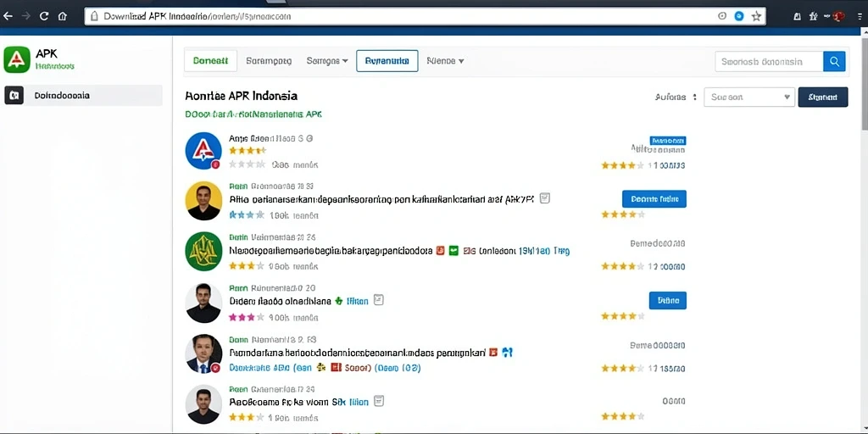Click the blue circle icon in the address bar

[738, 16]
